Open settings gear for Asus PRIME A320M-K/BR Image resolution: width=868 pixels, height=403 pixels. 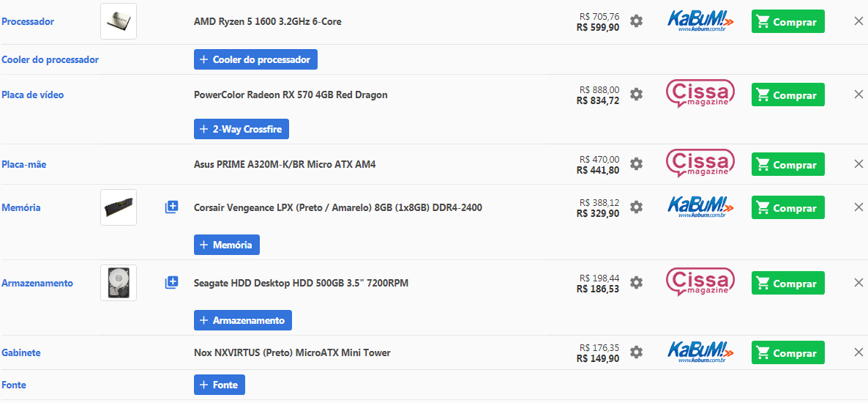(x=637, y=164)
